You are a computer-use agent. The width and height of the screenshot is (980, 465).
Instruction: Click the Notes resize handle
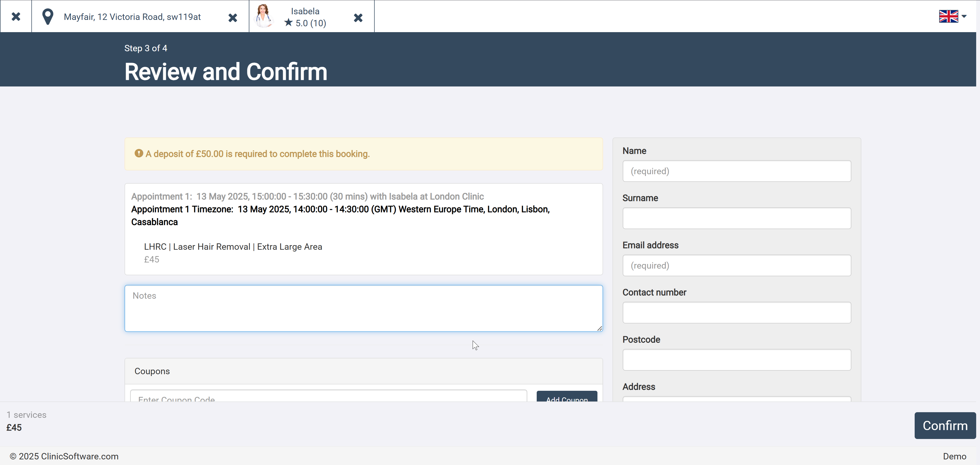(x=599, y=329)
